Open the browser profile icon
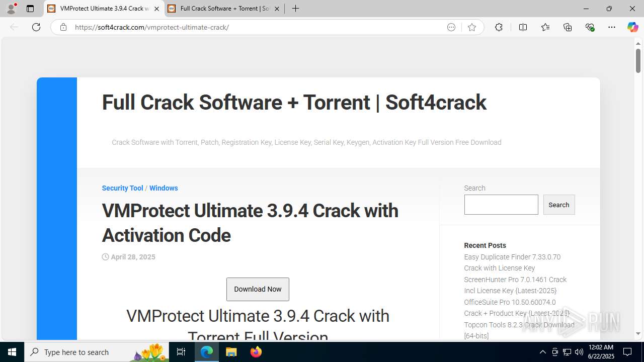The width and height of the screenshot is (644, 362). pos(11,9)
